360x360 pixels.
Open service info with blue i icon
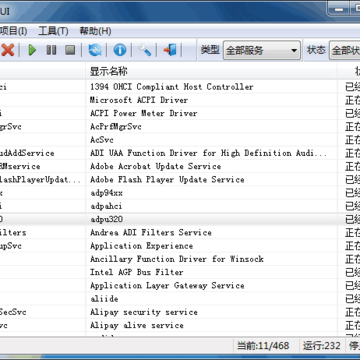pos(120,50)
